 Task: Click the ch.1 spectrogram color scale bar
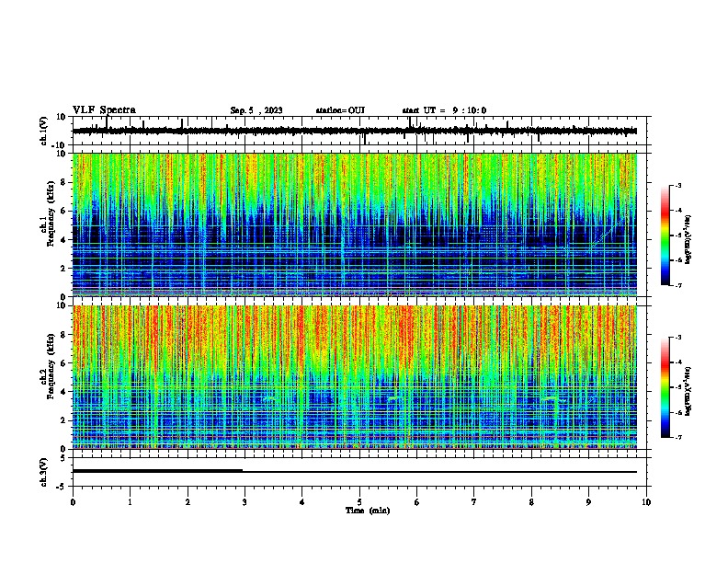pos(665,236)
